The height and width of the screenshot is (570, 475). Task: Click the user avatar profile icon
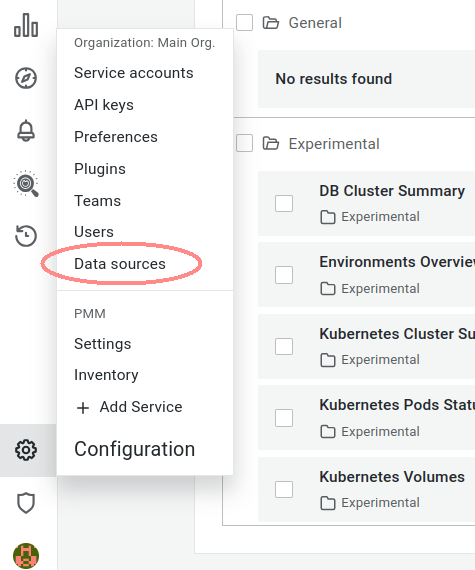coord(26,556)
